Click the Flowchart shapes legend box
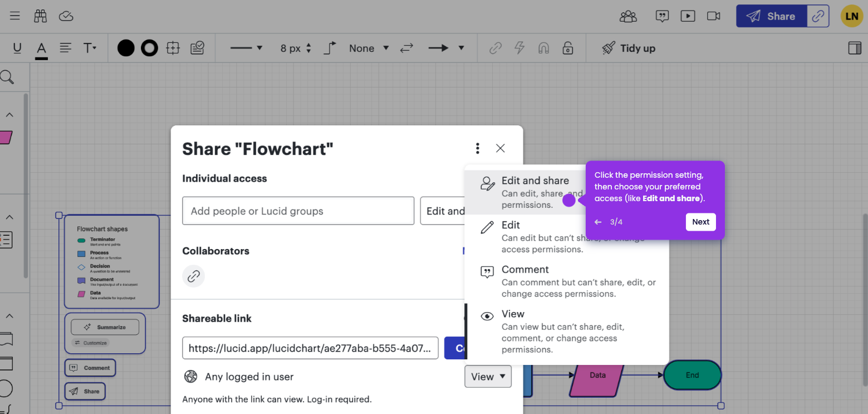Viewport: 868px width, 414px height. pyautogui.click(x=112, y=261)
